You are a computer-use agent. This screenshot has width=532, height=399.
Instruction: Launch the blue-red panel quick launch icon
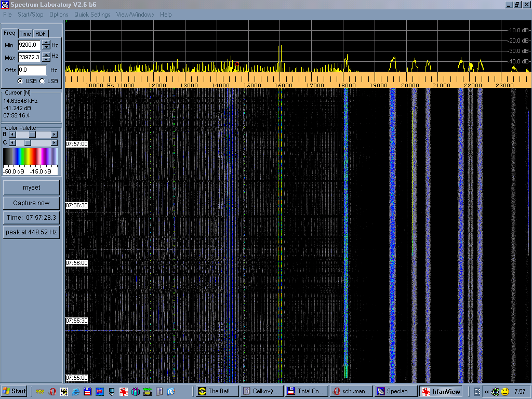100,392
